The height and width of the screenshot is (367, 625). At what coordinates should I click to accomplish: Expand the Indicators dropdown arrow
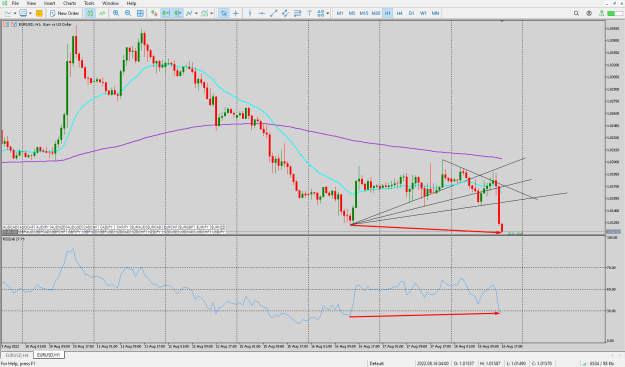click(x=196, y=13)
